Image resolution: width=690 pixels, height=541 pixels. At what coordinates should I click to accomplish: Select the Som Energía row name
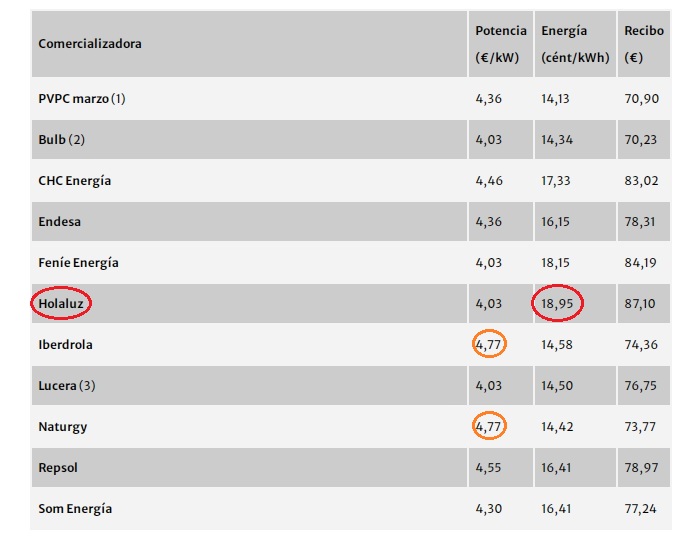coord(75,509)
